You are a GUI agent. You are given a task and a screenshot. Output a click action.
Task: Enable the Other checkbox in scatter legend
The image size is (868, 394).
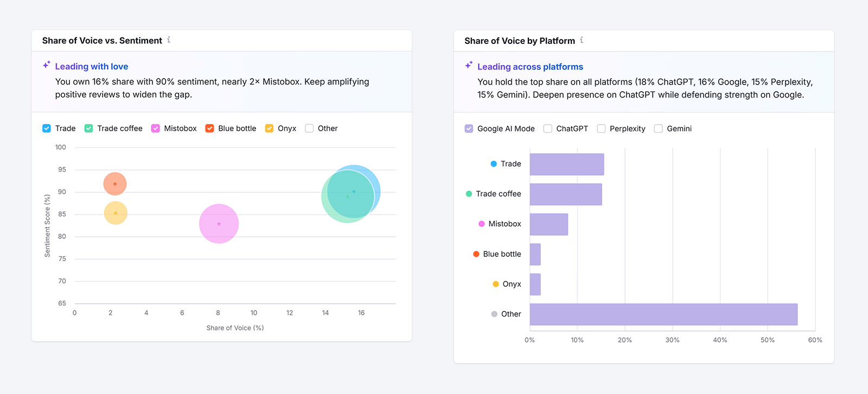tap(309, 128)
